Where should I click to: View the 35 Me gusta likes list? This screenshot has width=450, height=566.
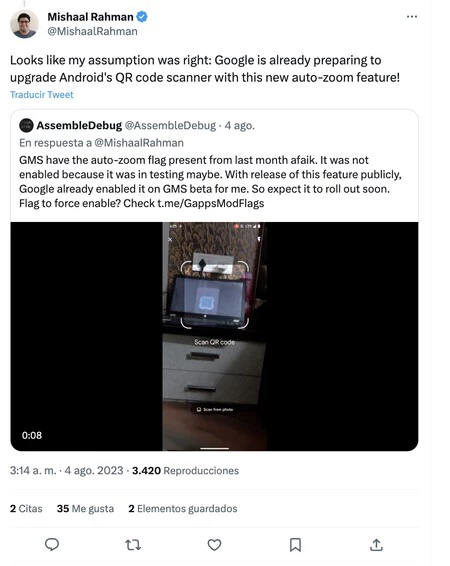[x=85, y=509]
